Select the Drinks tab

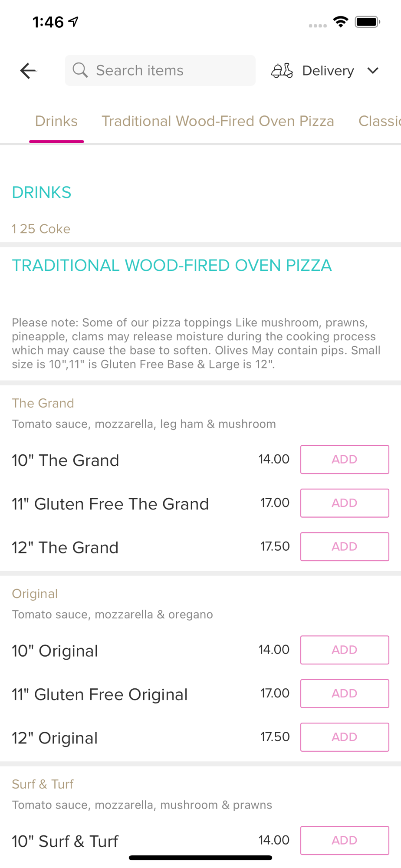(56, 121)
